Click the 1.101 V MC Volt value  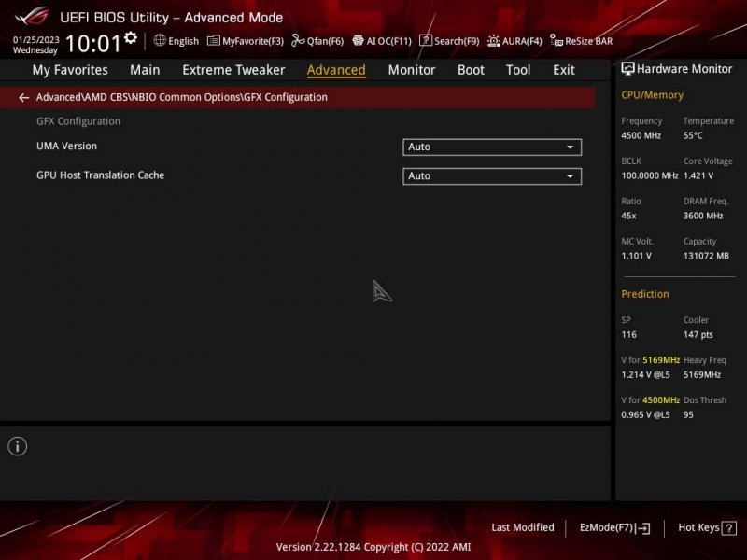click(x=636, y=256)
